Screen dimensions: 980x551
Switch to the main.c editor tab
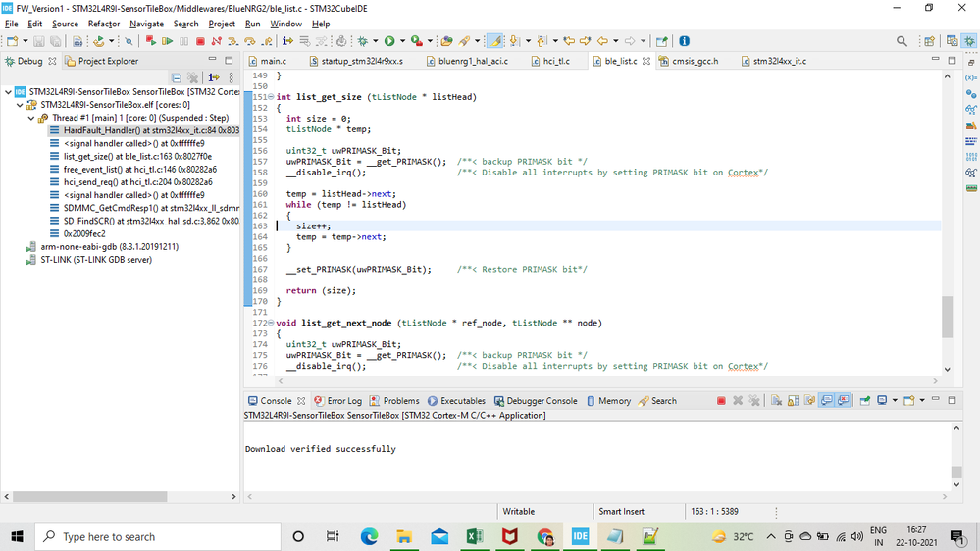point(273,61)
